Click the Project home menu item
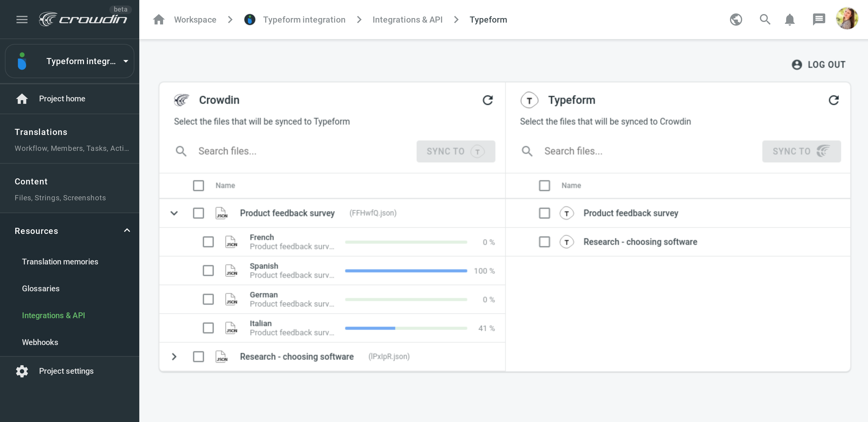Image resolution: width=868 pixels, height=422 pixels. pos(62,99)
